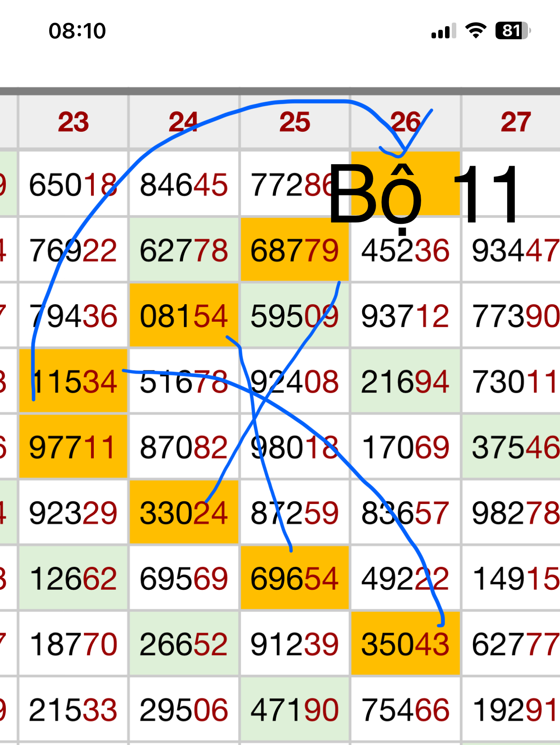The image size is (560, 745).
Task: Tap the orange highlighted cell 08154
Action: [184, 316]
